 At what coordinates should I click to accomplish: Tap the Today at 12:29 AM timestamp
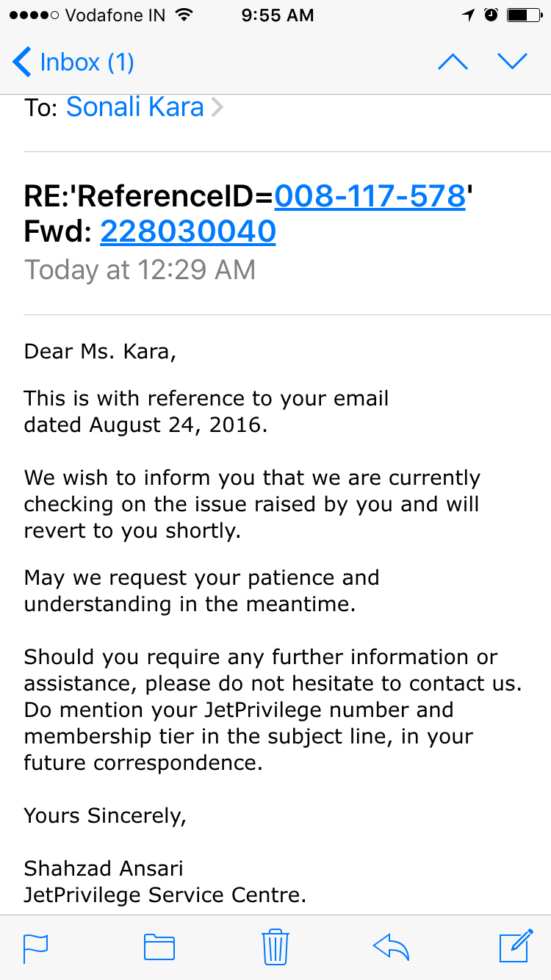pos(140,270)
